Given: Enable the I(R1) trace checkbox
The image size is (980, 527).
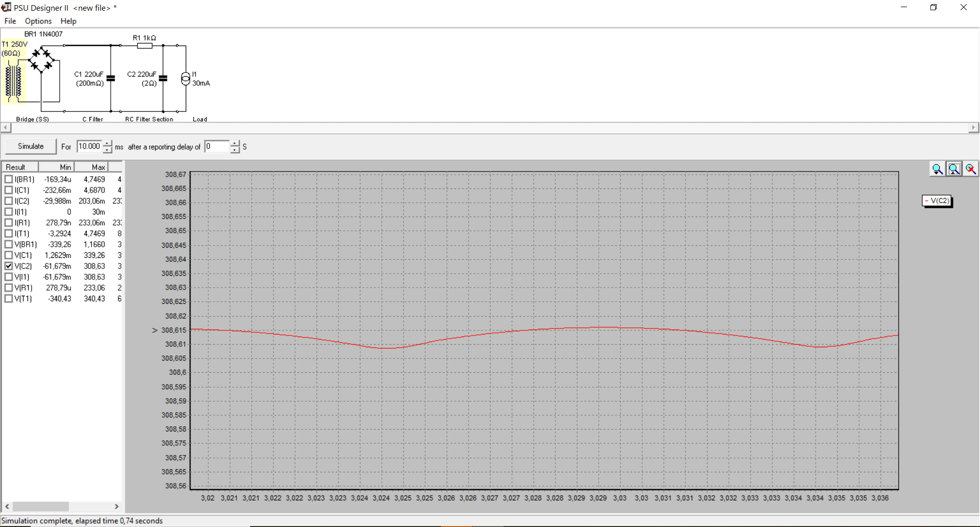Looking at the screenshot, I should point(9,223).
